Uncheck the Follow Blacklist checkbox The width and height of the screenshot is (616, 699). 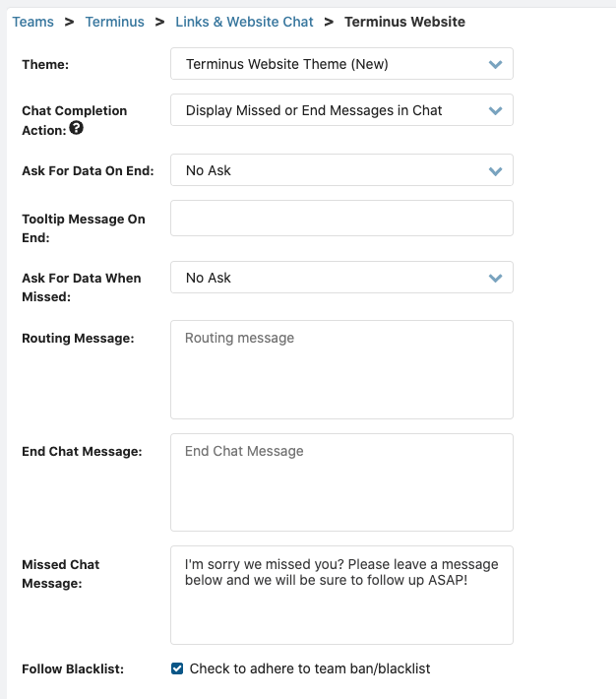[177, 668]
